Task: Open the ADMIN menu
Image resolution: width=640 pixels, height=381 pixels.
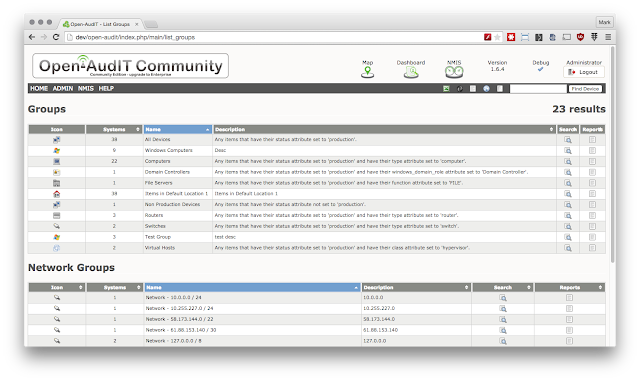Action: (x=63, y=89)
